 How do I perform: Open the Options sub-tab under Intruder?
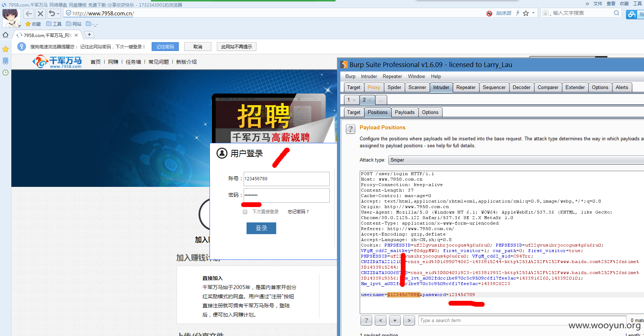click(x=430, y=112)
